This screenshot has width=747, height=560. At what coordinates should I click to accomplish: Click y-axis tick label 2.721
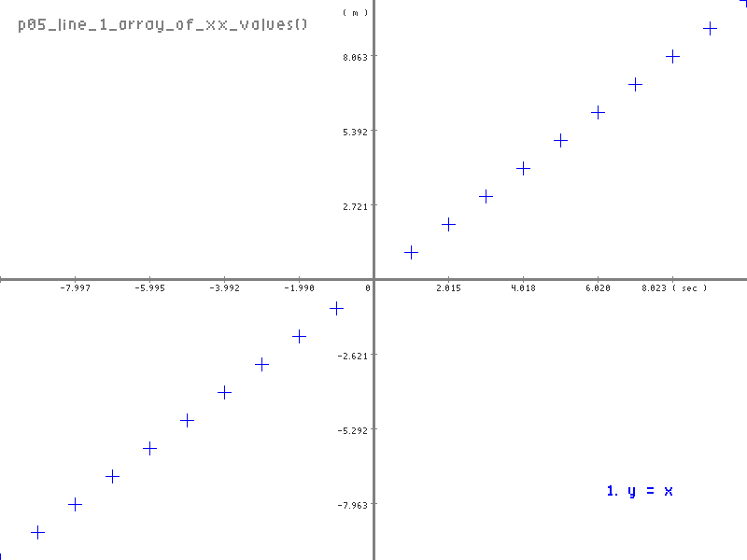356,206
